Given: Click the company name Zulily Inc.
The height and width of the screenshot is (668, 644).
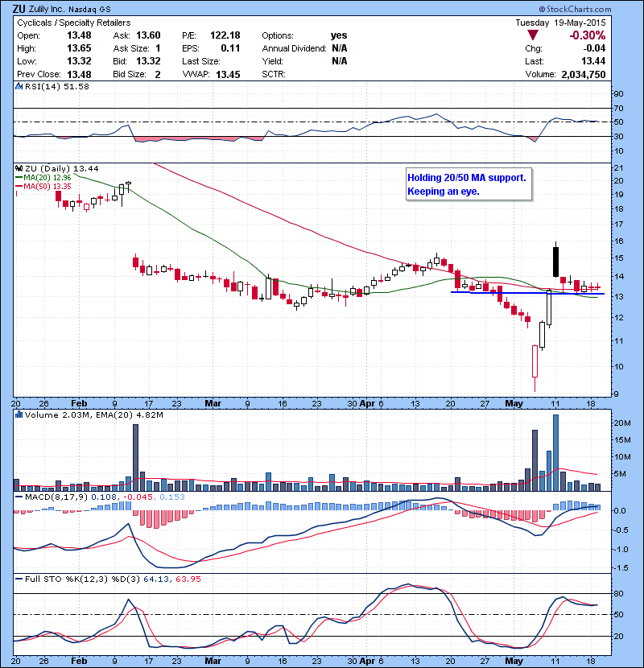Looking at the screenshot, I should [x=48, y=9].
